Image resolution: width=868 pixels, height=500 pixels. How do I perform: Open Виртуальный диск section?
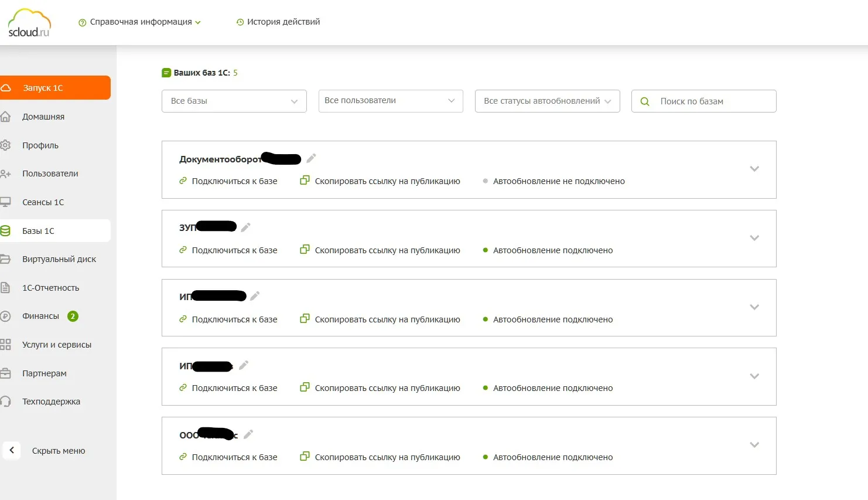coord(59,259)
